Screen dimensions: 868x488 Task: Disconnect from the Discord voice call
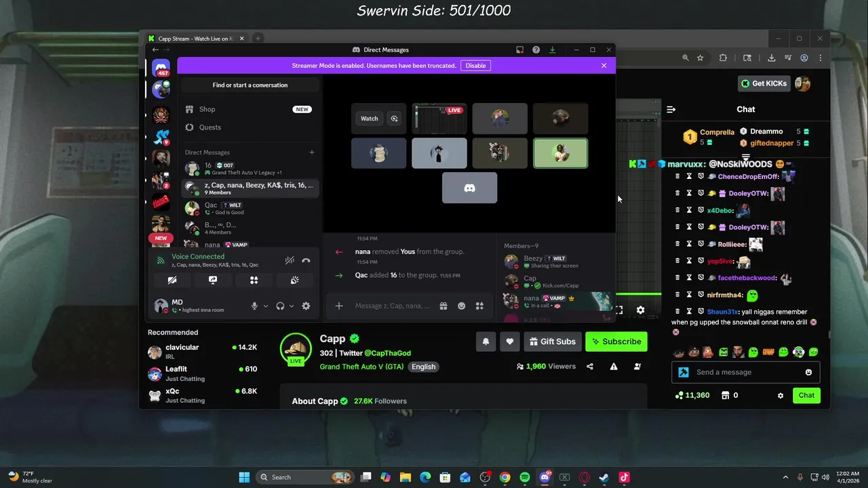point(306,260)
